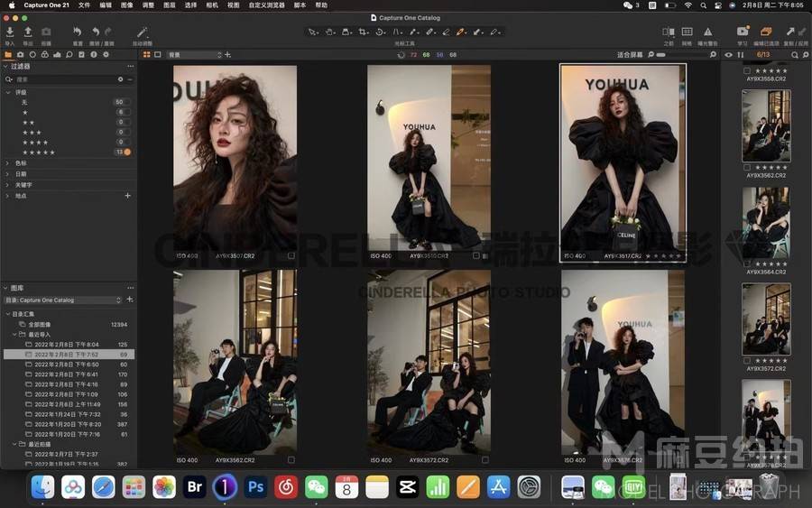Screen dimensions: 812x508
Task: Collapse the 图库 library panel
Action: click(x=5, y=288)
